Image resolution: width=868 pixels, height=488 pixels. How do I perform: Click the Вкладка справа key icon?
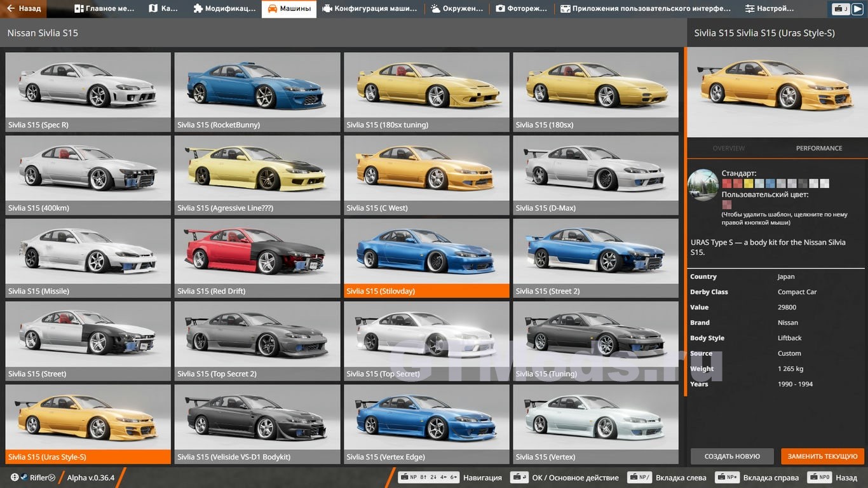point(727,477)
